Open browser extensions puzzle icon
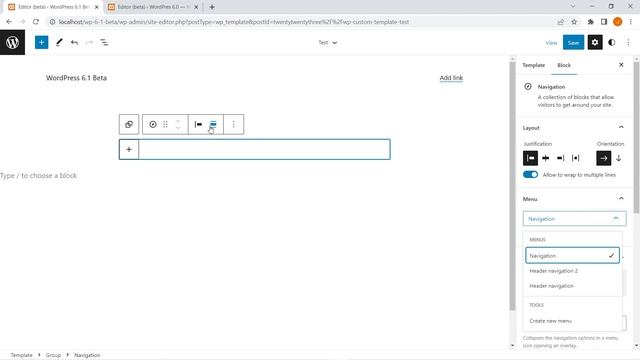 (x=591, y=22)
